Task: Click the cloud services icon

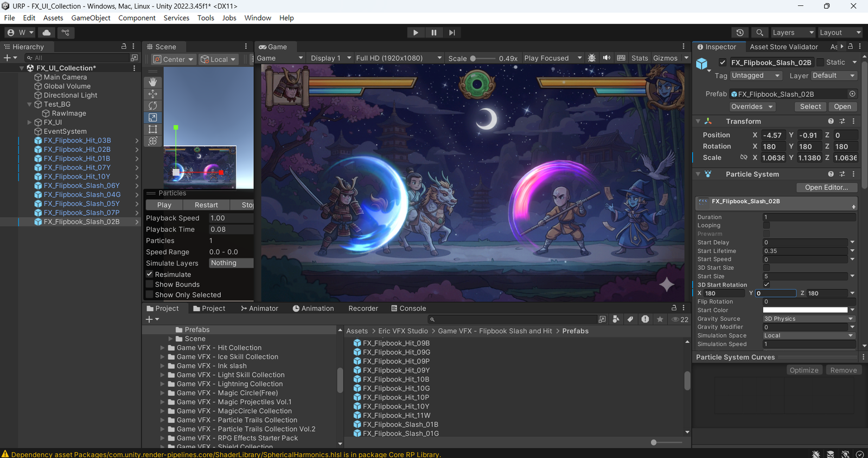Action: tap(47, 33)
